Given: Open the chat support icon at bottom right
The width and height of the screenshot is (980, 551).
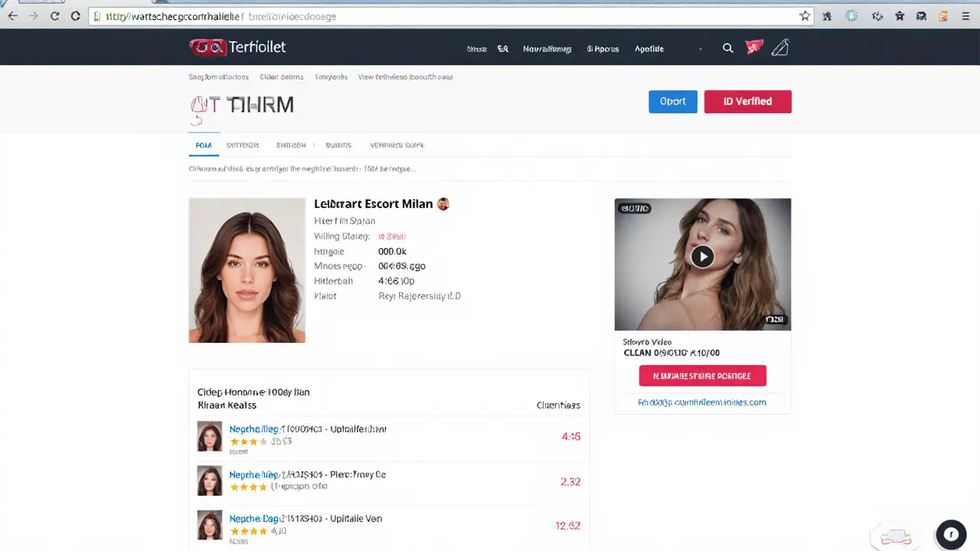Looking at the screenshot, I should point(951,534).
